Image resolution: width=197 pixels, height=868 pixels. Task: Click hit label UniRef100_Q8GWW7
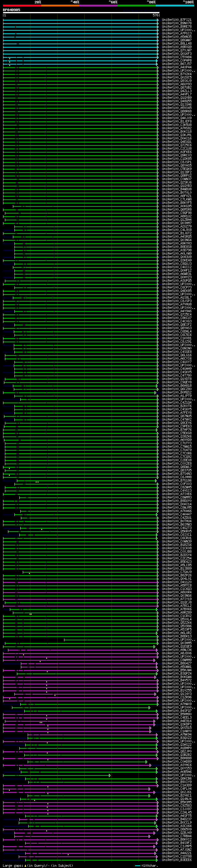pos(177,40)
